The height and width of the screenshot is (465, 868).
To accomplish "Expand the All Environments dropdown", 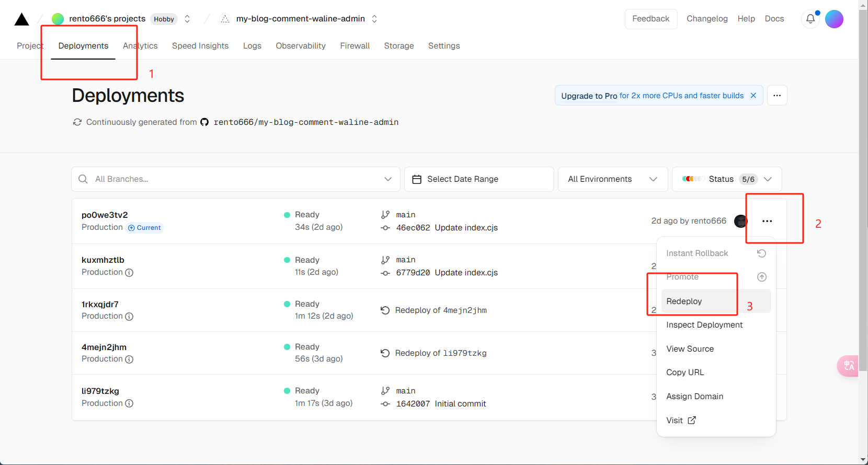I will click(x=613, y=179).
